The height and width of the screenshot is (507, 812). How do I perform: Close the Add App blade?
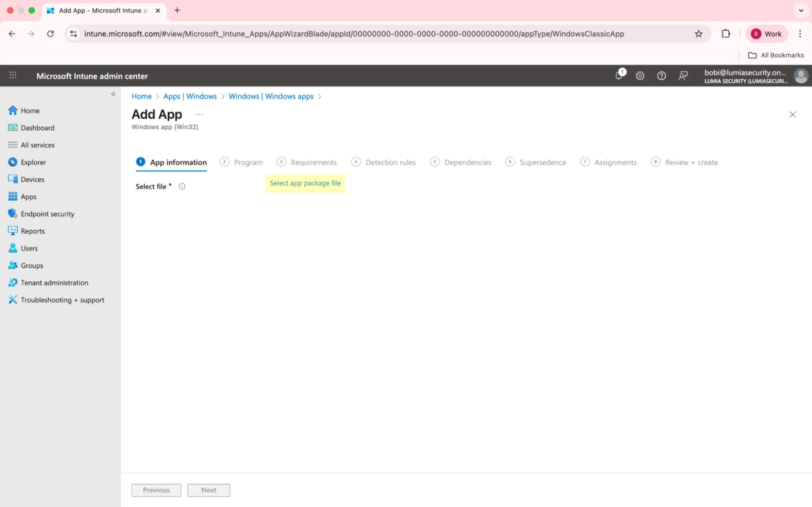793,114
